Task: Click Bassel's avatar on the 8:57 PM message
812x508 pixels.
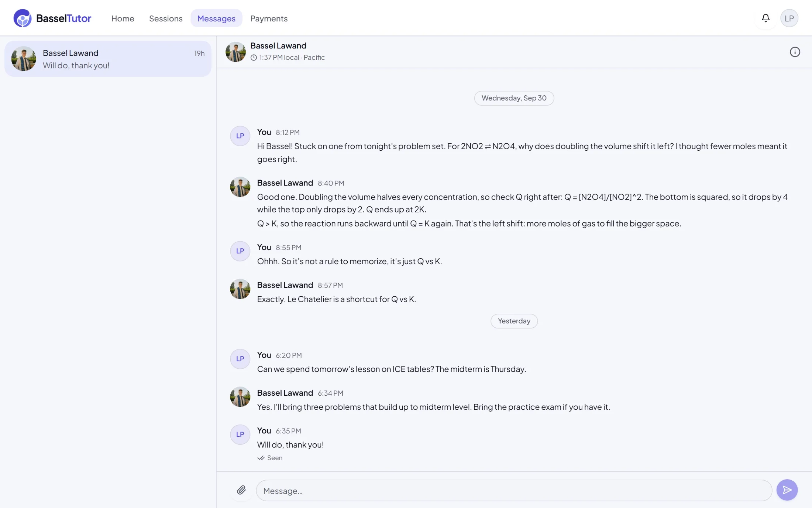Action: pos(240,289)
